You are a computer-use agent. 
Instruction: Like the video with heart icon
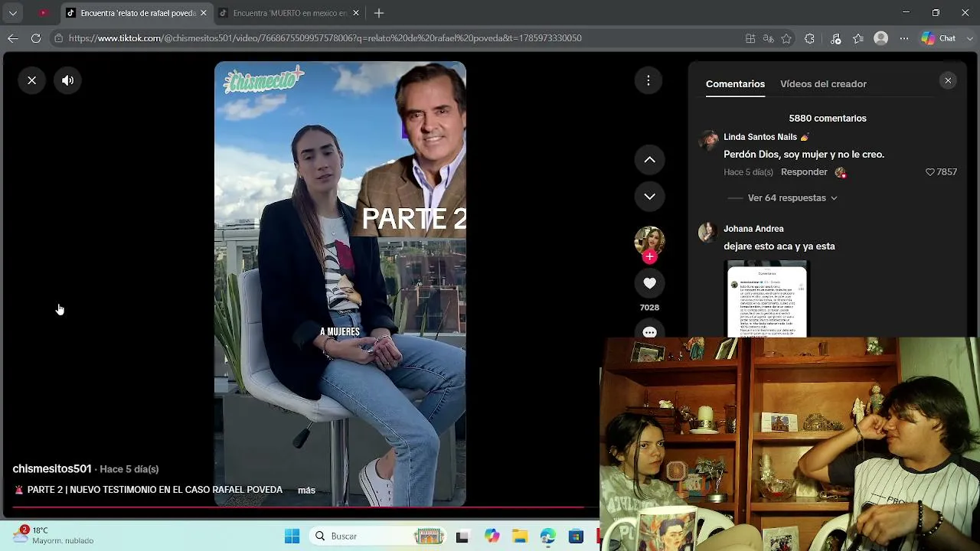[x=649, y=283]
